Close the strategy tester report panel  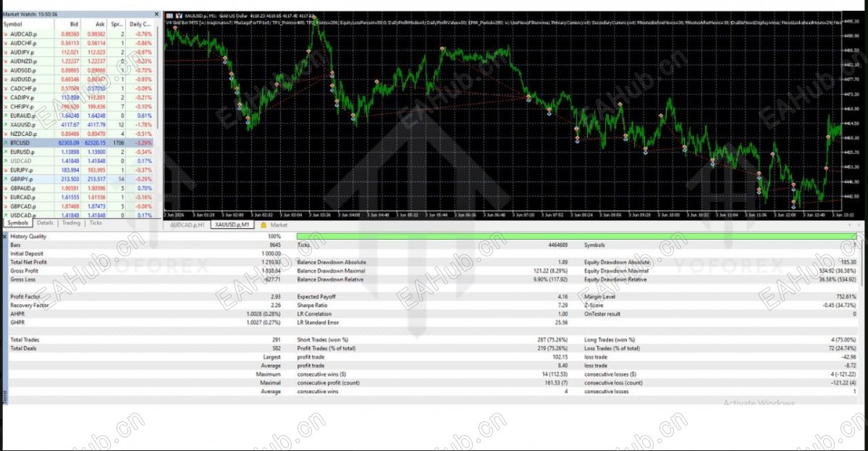coord(5,236)
